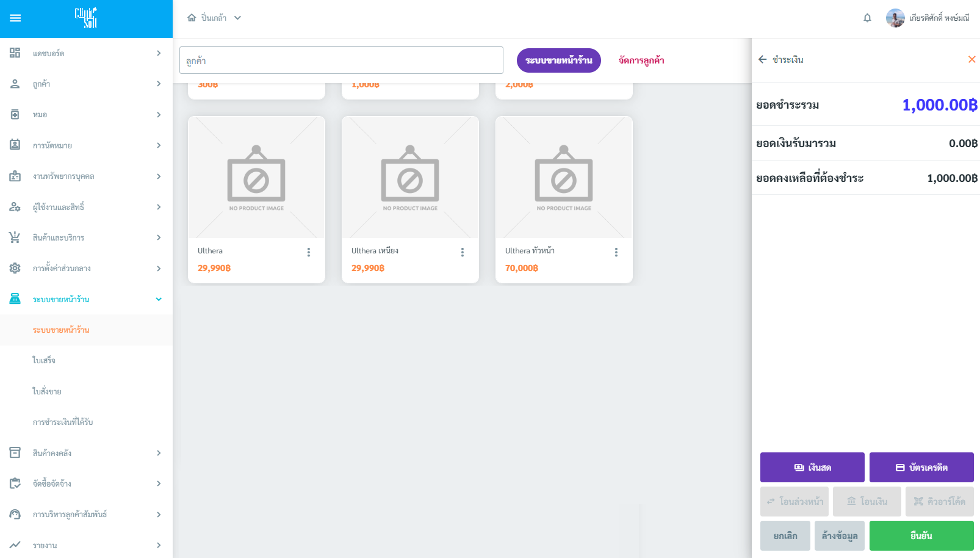The image size is (980, 558).
Task: Click the ลูกค้า search input field
Action: tap(341, 60)
